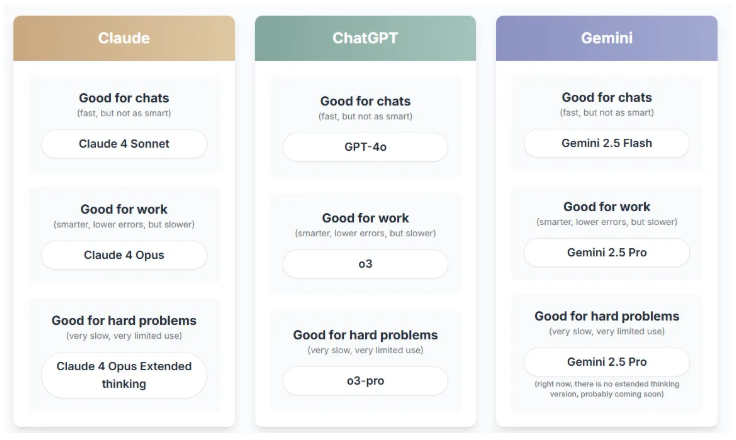
Task: Click Good for hard problems heading under Gemini
Action: click(606, 316)
